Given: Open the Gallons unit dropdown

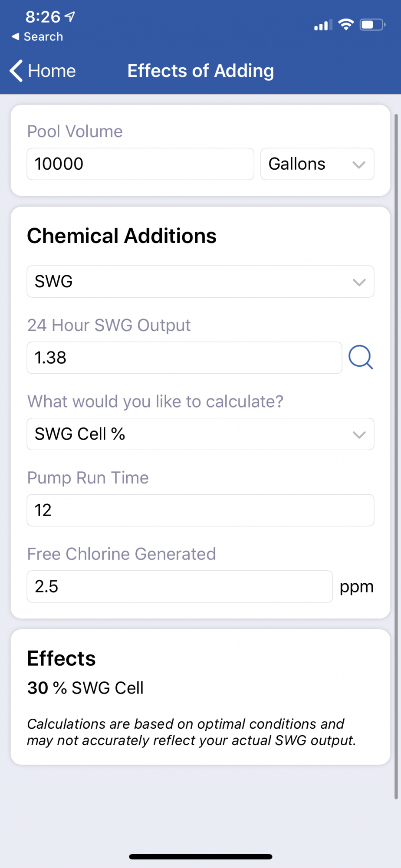Looking at the screenshot, I should pos(317,164).
